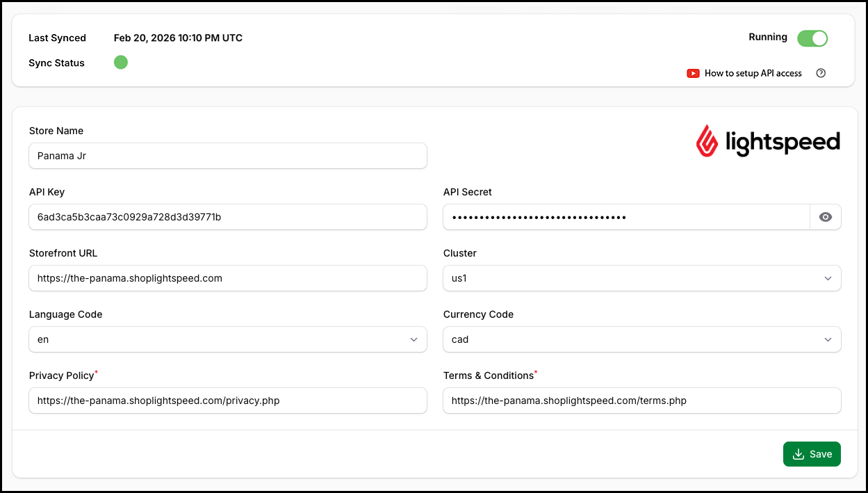Open the Currency Code dropdown
Image resolution: width=868 pixels, height=493 pixels.
point(641,339)
